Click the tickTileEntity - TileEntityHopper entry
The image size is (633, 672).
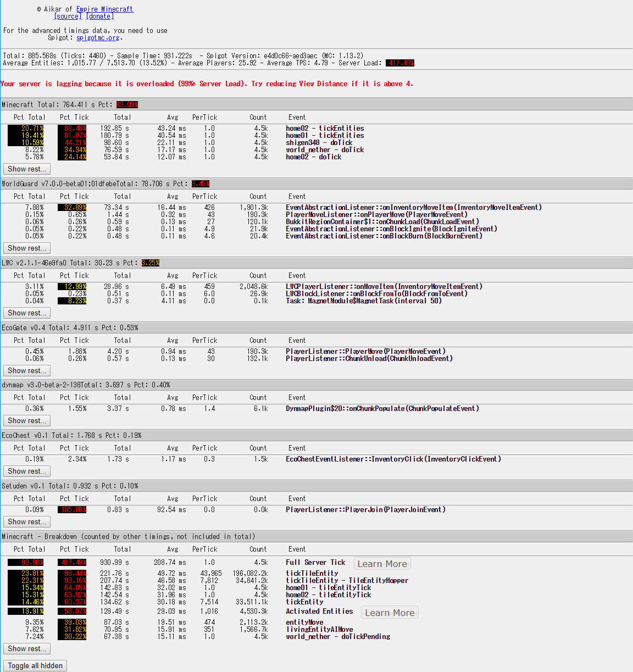coord(347,581)
